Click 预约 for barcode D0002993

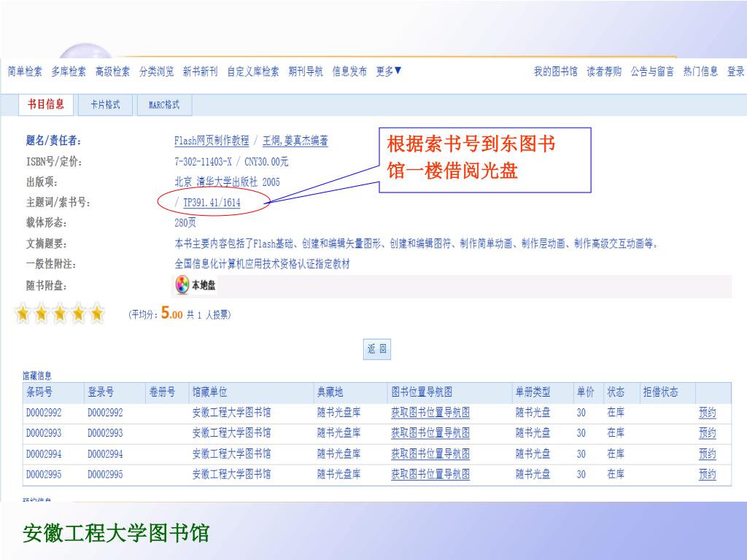click(x=707, y=433)
